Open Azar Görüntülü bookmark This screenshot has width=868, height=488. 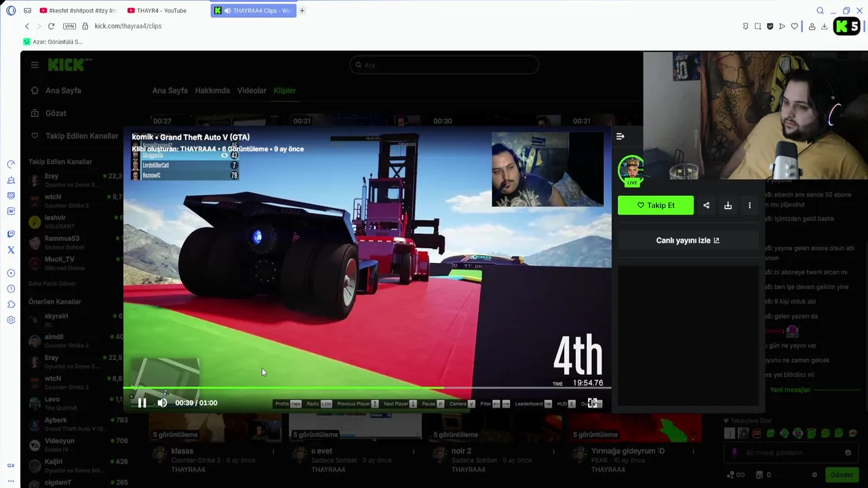(x=53, y=41)
